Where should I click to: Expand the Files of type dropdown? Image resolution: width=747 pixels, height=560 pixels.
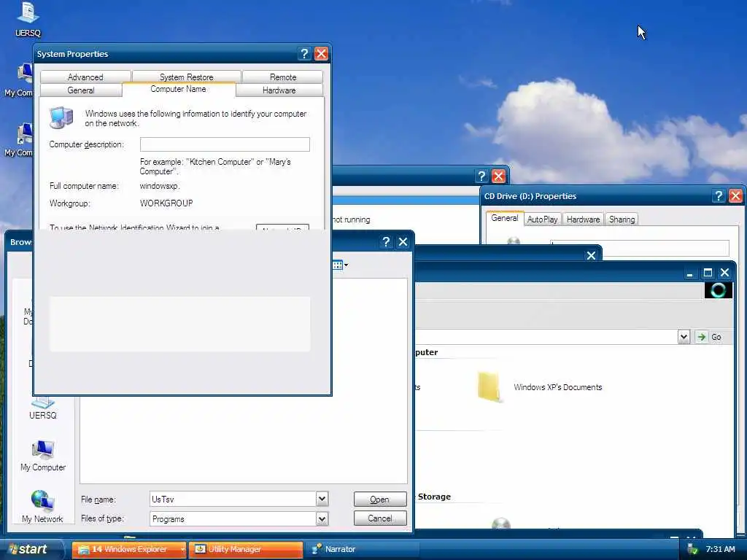[x=322, y=518]
